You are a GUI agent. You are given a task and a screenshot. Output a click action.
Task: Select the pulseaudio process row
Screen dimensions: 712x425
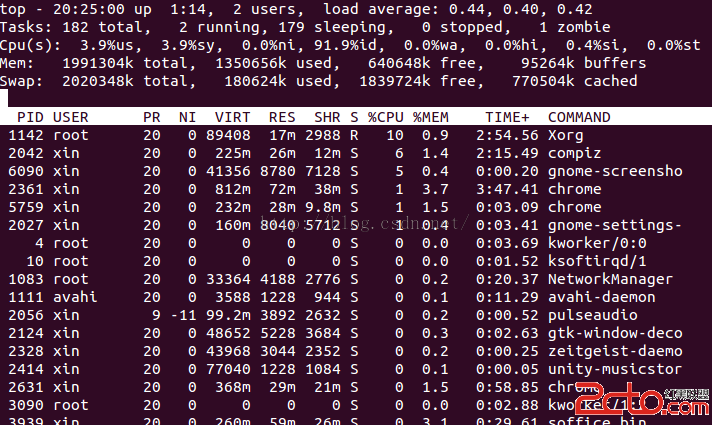point(356,315)
